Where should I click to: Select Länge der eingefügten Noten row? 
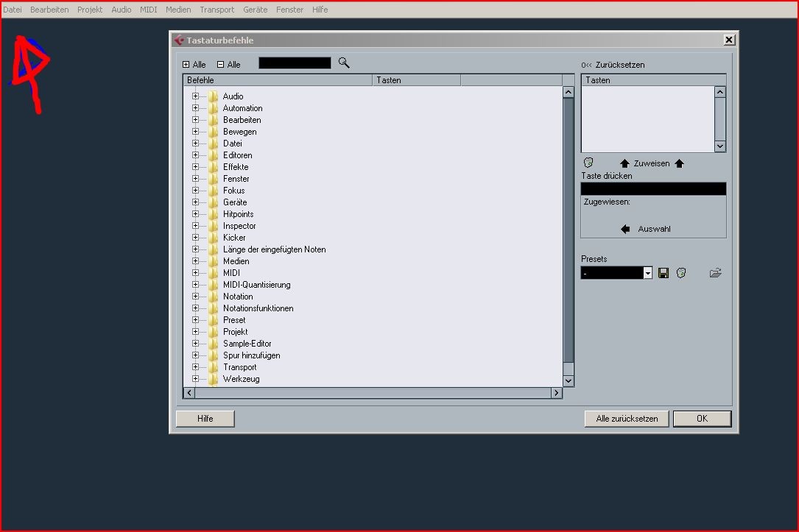coord(274,249)
